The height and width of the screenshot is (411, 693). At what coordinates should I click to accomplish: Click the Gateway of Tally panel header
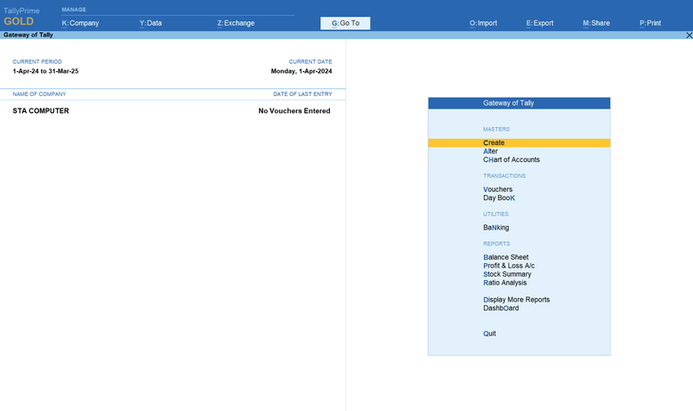[519, 103]
